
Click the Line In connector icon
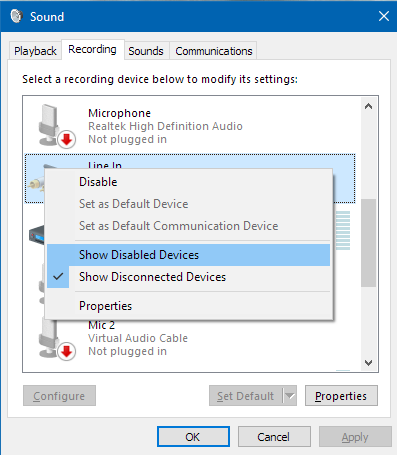point(36,183)
